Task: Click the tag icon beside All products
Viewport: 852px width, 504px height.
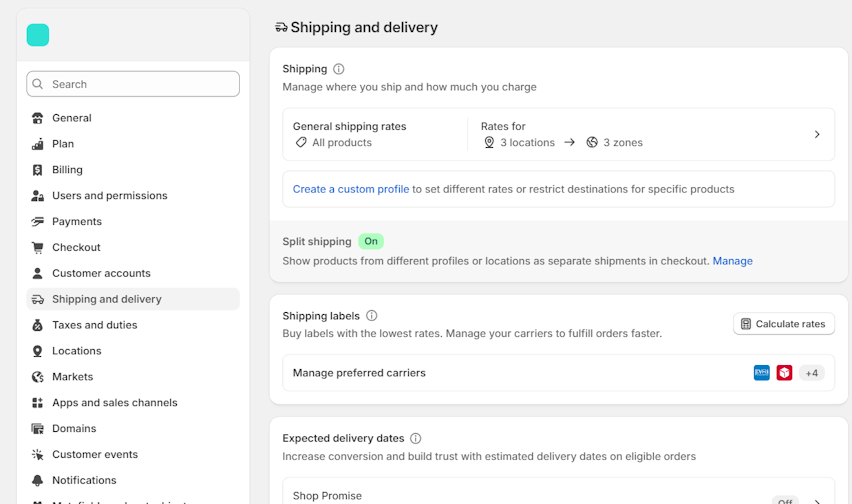Action: click(301, 142)
